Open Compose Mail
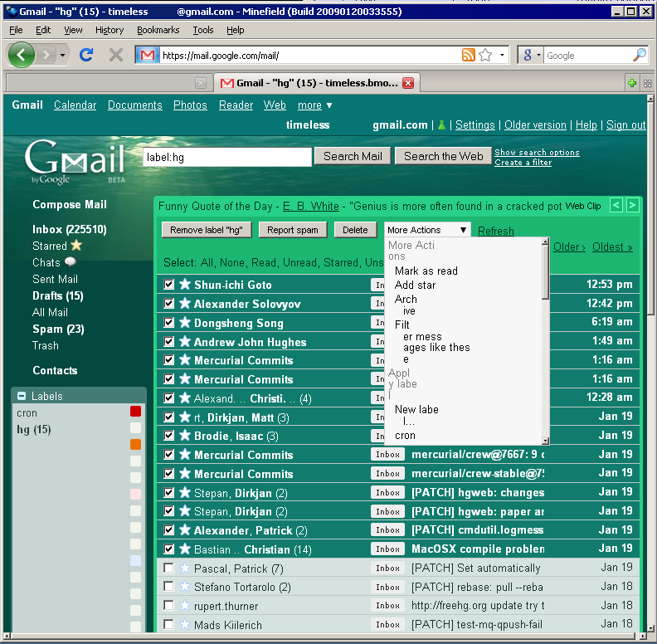Screen dimensions: 657x644 pos(70,204)
